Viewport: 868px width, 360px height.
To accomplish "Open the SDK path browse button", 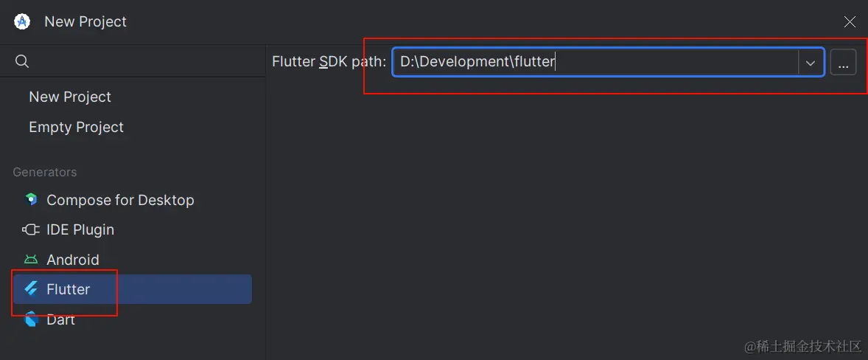I will pyautogui.click(x=843, y=63).
